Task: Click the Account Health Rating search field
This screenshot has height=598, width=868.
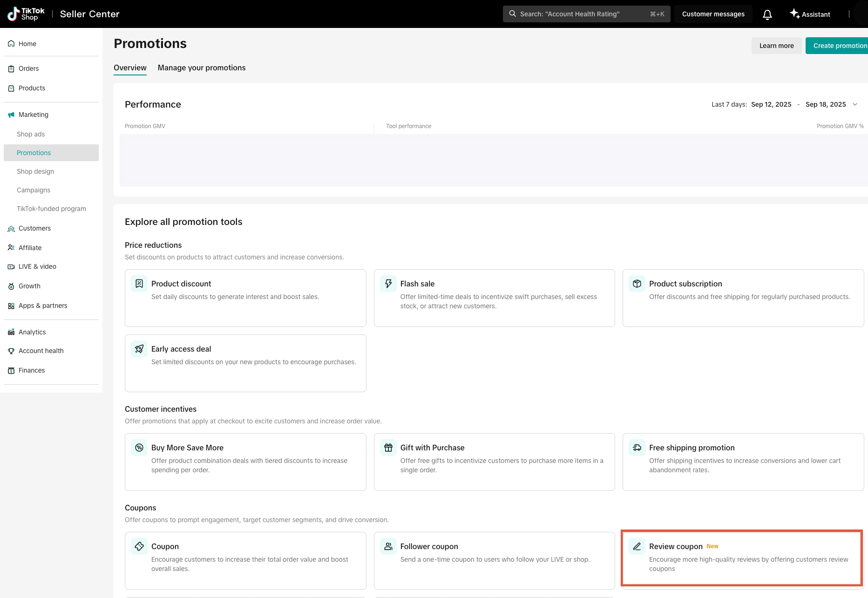Action: [x=586, y=14]
